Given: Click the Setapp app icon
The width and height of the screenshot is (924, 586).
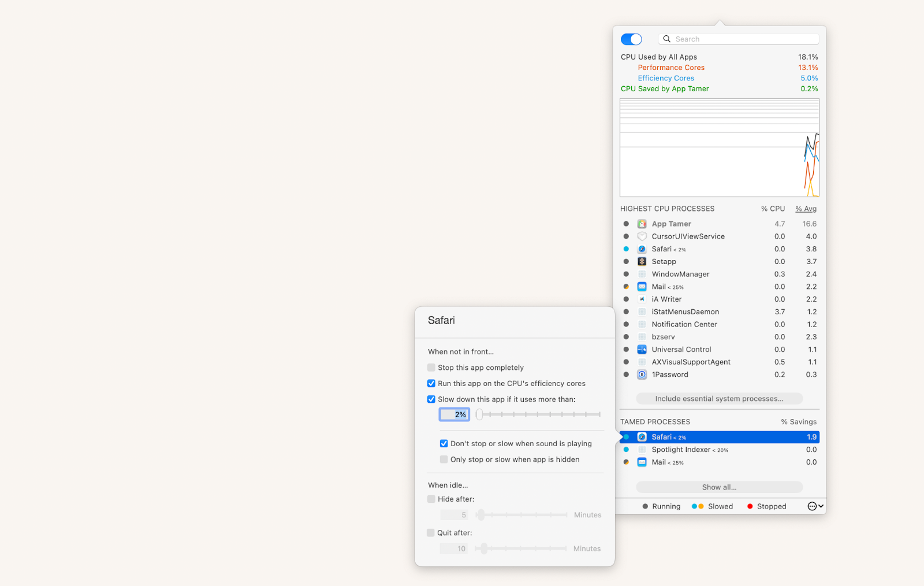Looking at the screenshot, I should (642, 261).
